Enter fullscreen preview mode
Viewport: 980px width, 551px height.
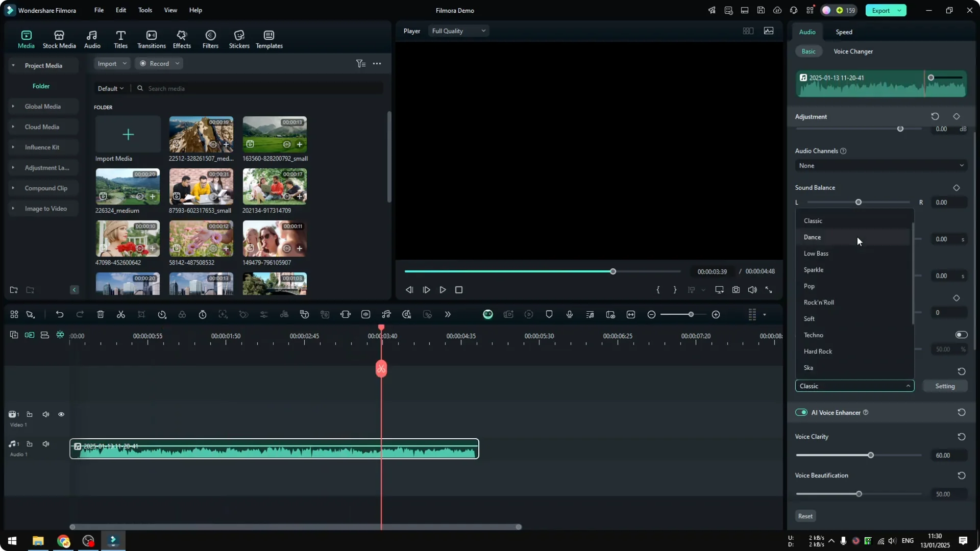[x=769, y=290]
